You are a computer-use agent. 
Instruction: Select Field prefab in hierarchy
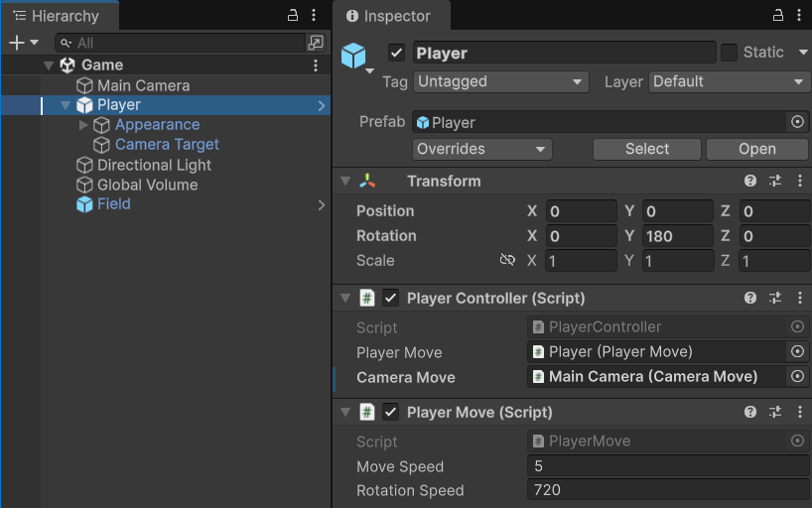(114, 204)
